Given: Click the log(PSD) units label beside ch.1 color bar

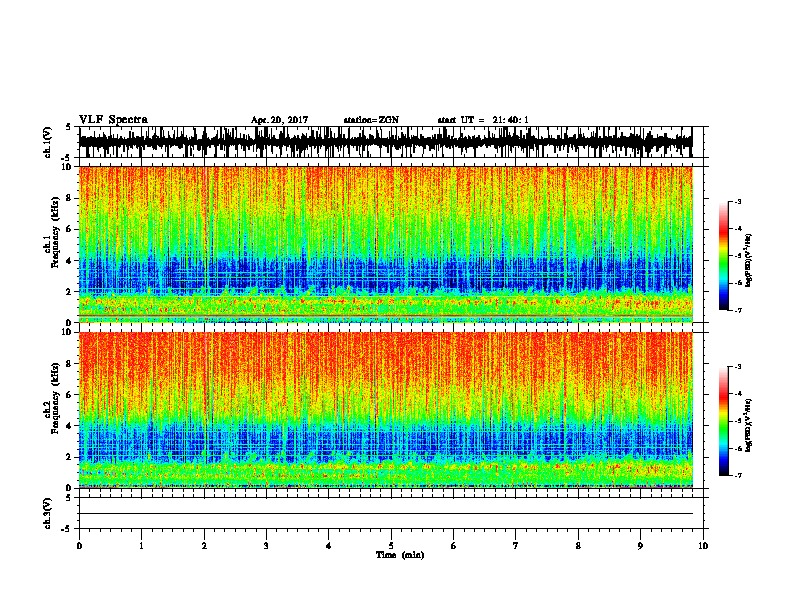Looking at the screenshot, I should coord(749,260).
